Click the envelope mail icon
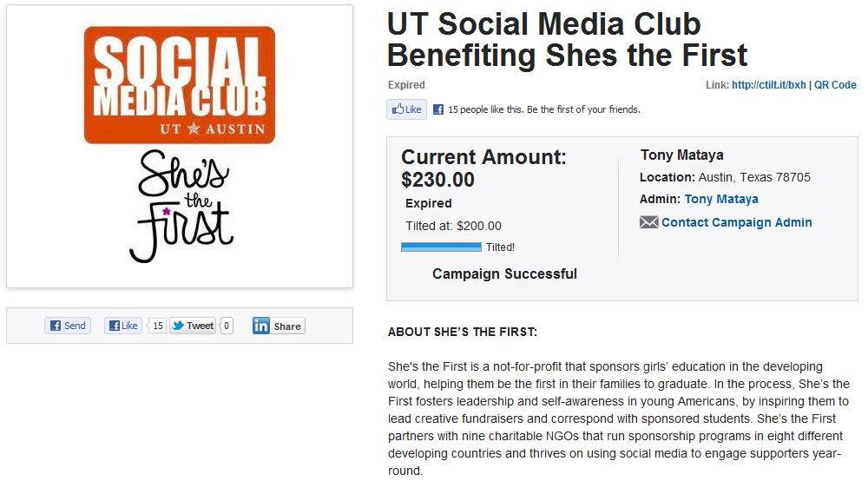Screen dimensions: 868x481 pos(648,222)
